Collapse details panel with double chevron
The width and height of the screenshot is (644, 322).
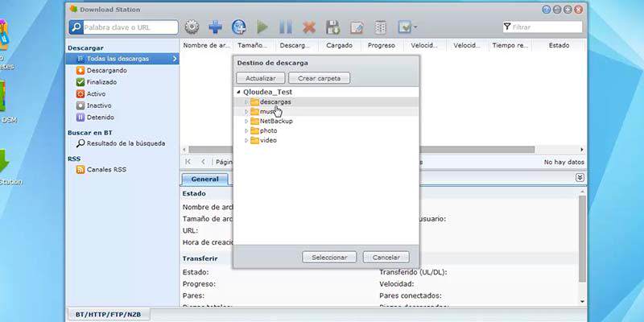(x=580, y=178)
